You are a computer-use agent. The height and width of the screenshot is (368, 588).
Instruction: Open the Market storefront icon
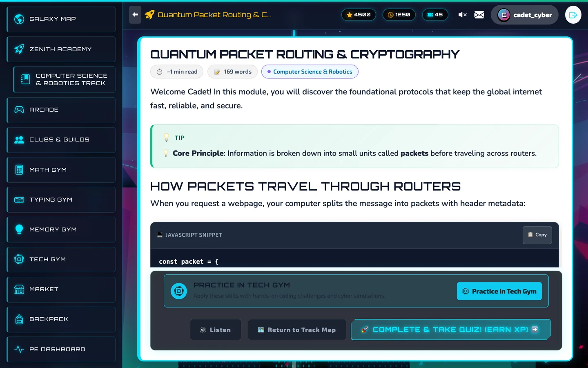coord(19,289)
